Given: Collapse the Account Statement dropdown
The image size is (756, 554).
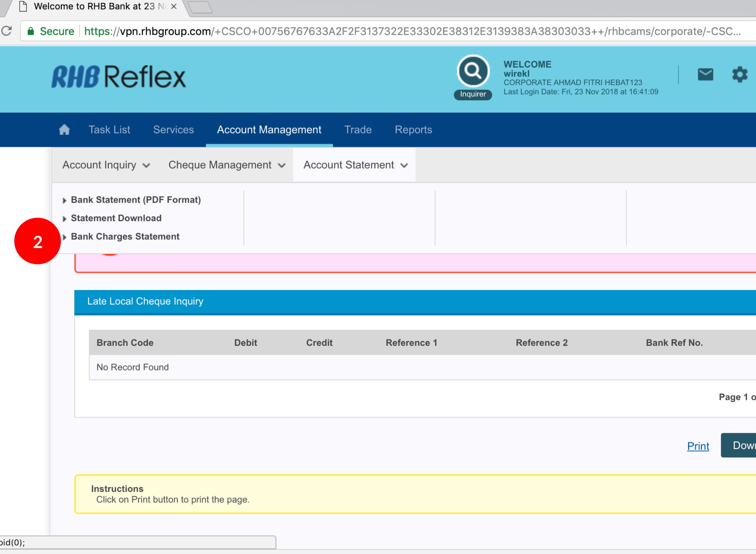Looking at the screenshot, I should [355, 165].
